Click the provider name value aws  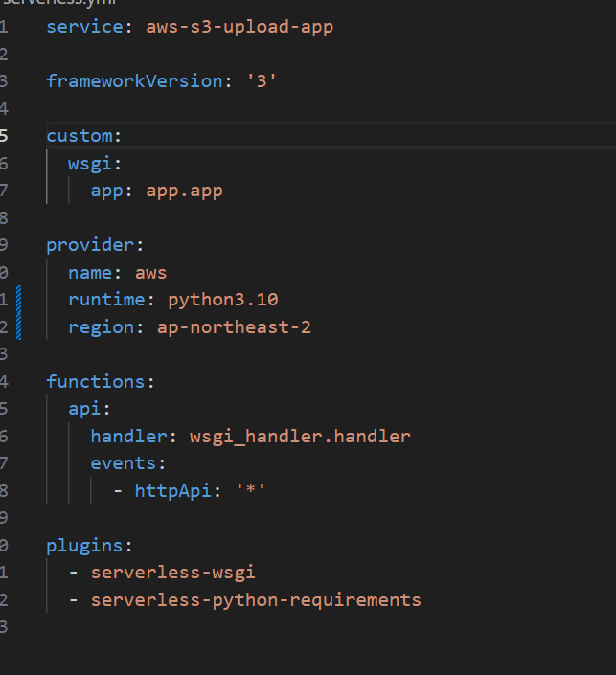[x=150, y=273]
